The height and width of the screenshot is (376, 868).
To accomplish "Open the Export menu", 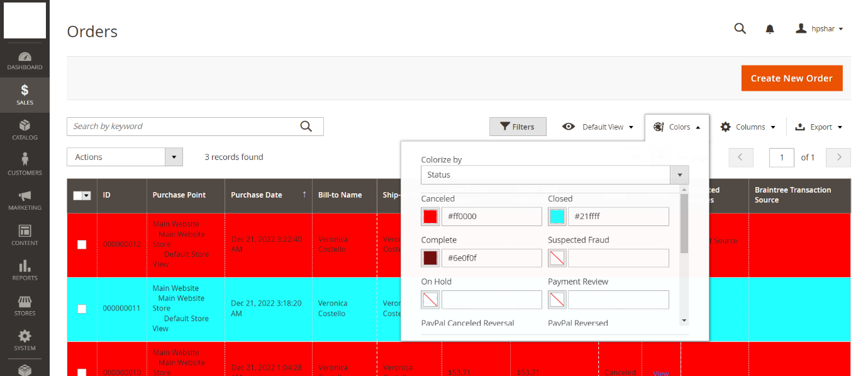I will pos(818,127).
